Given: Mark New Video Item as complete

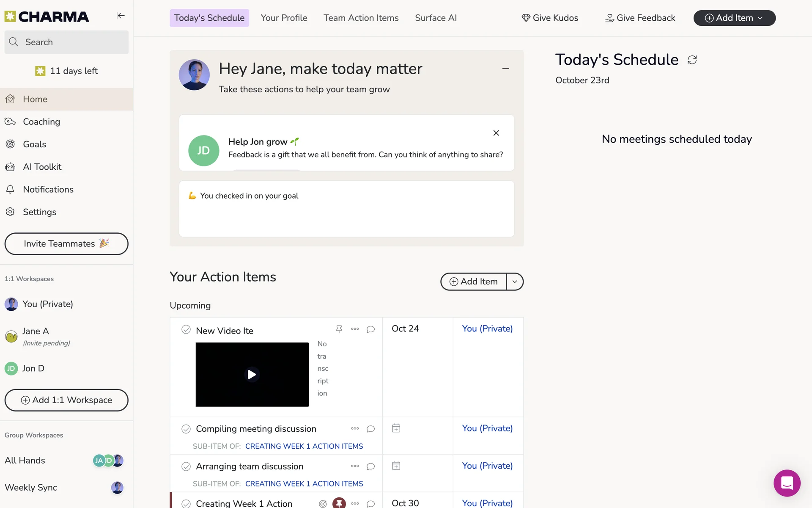Looking at the screenshot, I should pos(186,330).
